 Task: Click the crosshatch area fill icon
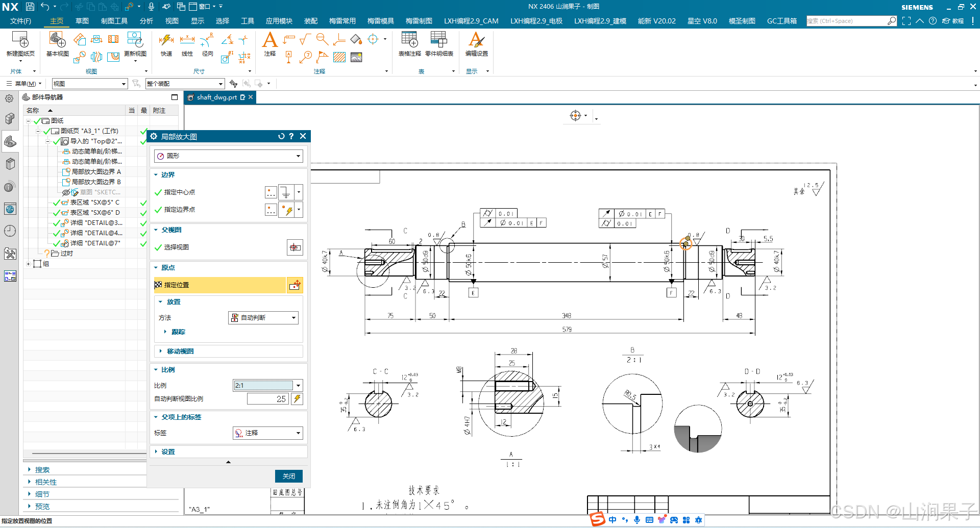(339, 57)
